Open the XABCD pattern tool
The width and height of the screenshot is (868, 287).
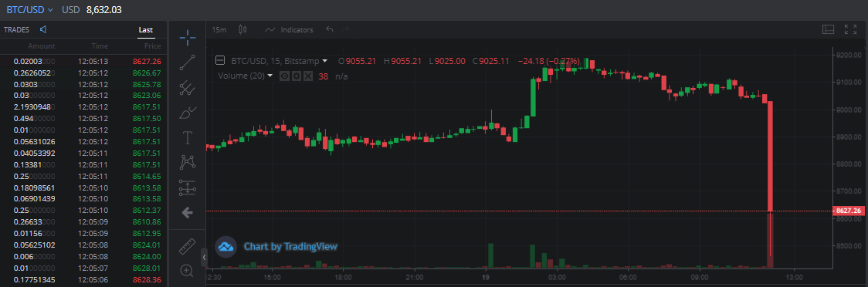(x=187, y=162)
